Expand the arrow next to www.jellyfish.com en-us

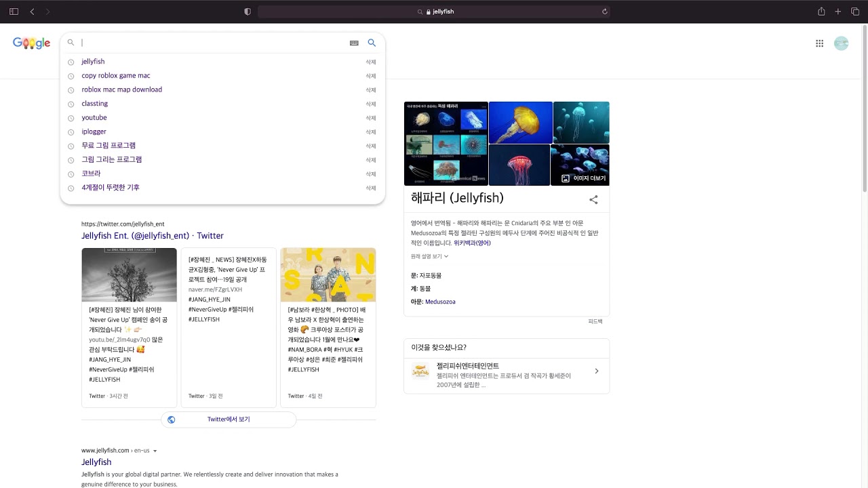coord(155,451)
